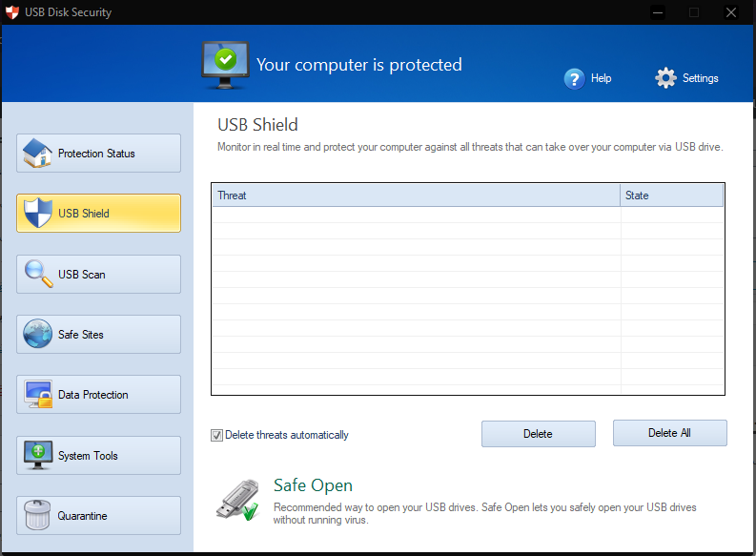Open the Protection Status section

click(x=98, y=153)
